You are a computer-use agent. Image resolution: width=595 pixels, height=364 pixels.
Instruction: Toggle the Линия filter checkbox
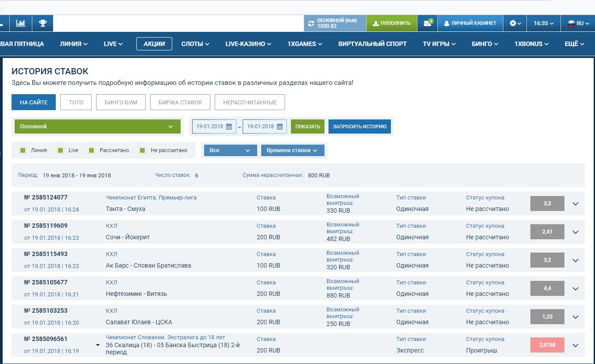click(x=23, y=150)
